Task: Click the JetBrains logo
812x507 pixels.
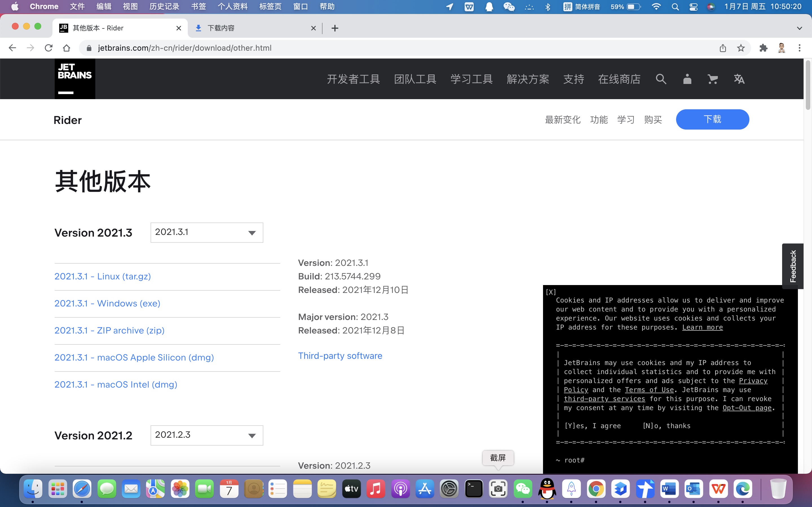Action: (x=75, y=79)
